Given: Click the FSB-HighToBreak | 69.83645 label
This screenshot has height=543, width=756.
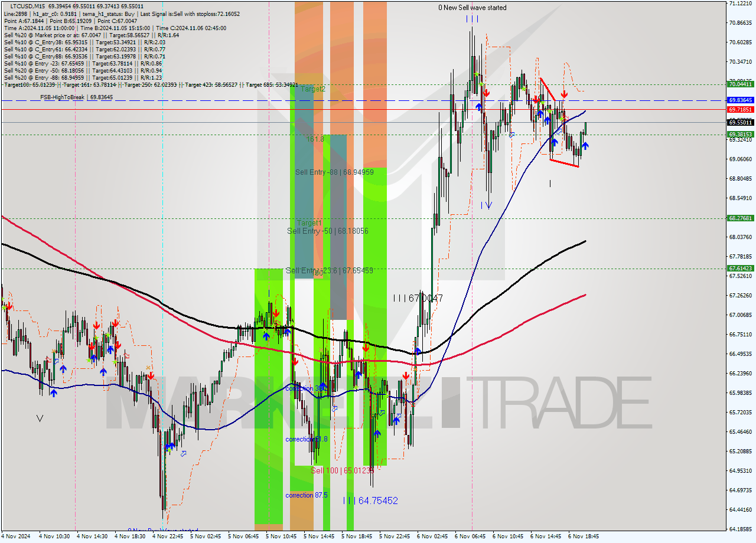Looking at the screenshot, I should (76, 97).
